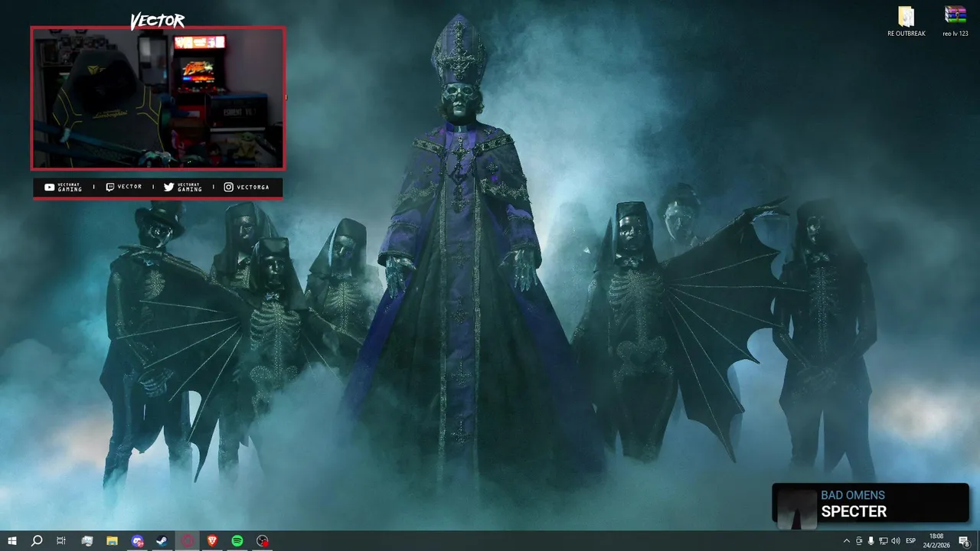Click the Instagram VECTORGA label
The image size is (980, 551).
coord(247,187)
